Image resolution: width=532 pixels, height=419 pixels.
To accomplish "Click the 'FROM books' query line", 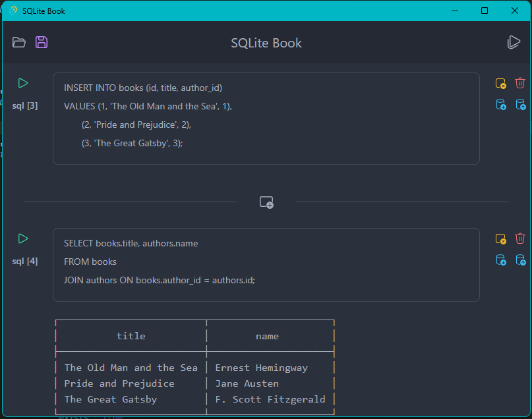I will coord(90,262).
